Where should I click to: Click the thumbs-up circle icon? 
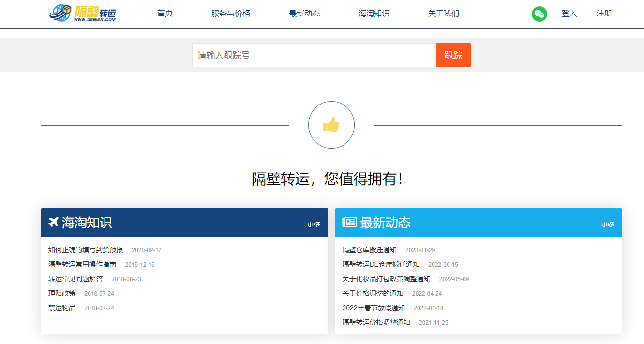tap(331, 125)
